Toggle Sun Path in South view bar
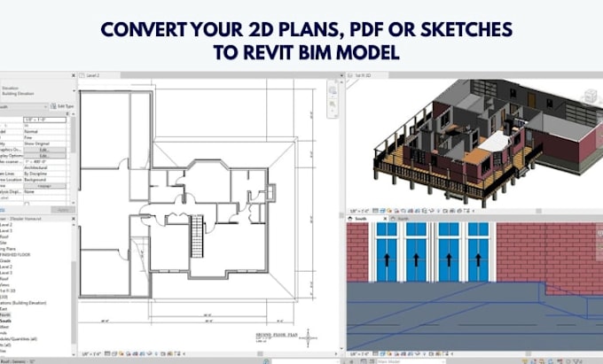This screenshot has width=603, height=364. pyautogui.click(x=389, y=353)
